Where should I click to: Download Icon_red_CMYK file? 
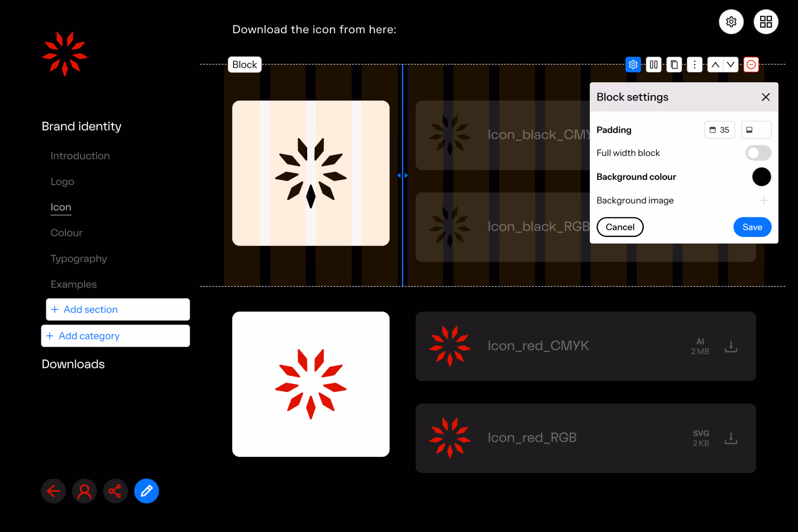[x=731, y=346]
